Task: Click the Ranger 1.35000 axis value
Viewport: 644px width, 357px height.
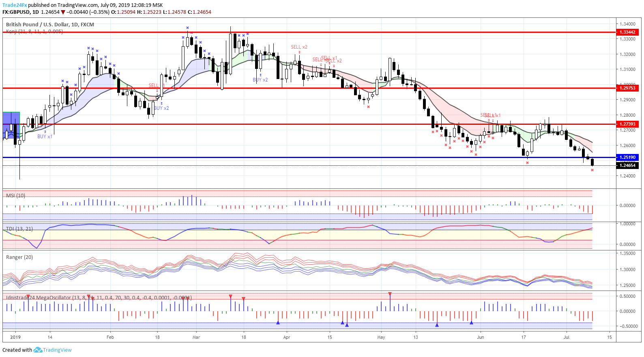Action: [x=627, y=253]
